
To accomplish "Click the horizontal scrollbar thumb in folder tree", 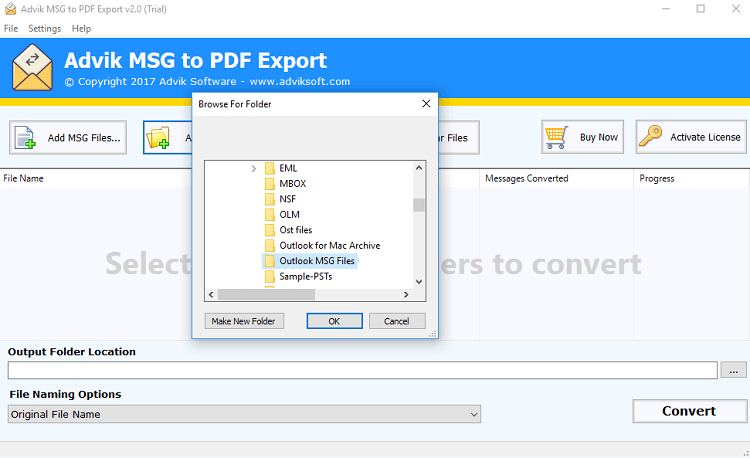I will click(x=266, y=294).
